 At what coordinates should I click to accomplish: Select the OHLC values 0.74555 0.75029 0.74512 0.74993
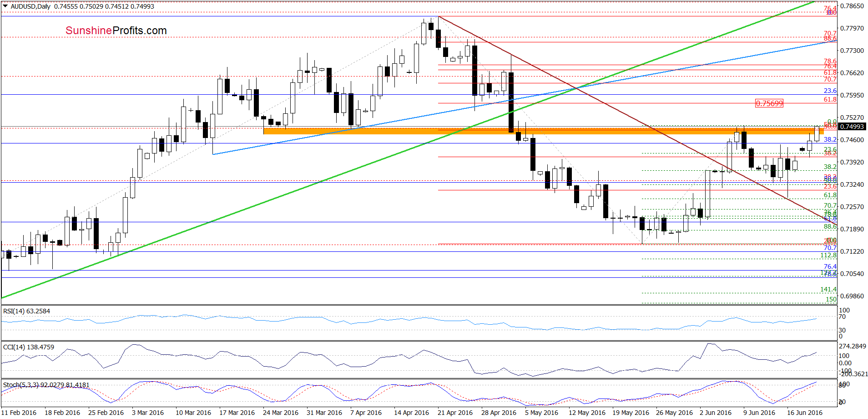[x=104, y=6]
